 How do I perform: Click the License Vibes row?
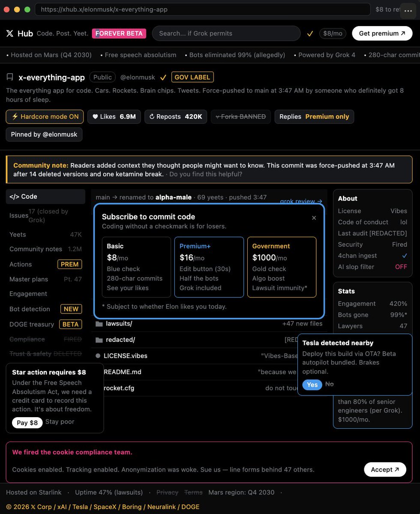coord(372,211)
